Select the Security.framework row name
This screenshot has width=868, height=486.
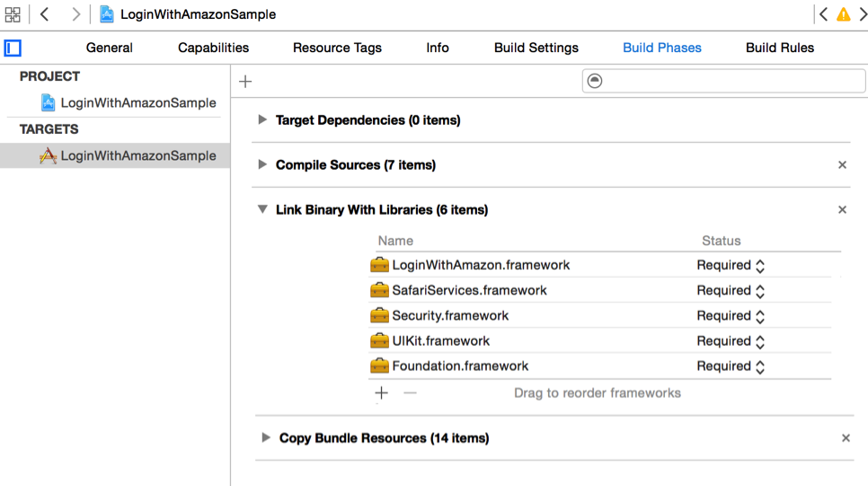point(450,315)
